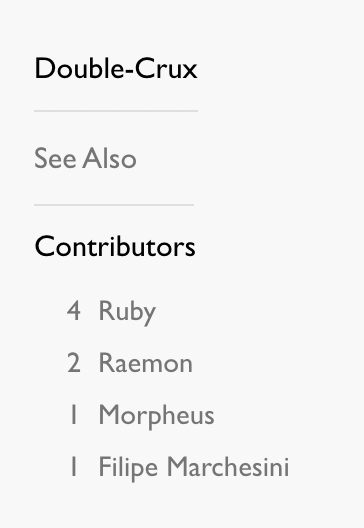Click the count 1 beside Morpheus

pyautogui.click(x=74, y=415)
